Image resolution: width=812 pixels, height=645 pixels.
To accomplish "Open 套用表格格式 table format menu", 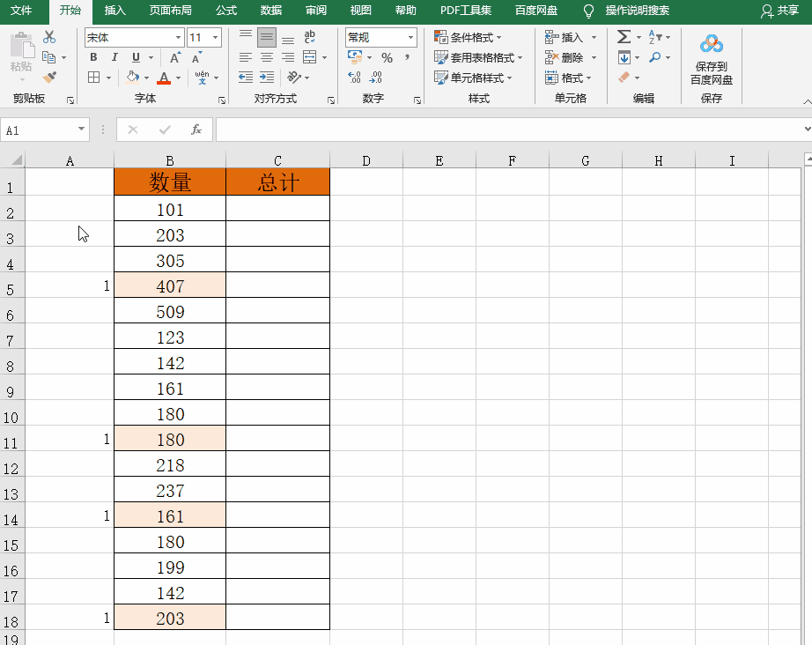I will [x=478, y=57].
